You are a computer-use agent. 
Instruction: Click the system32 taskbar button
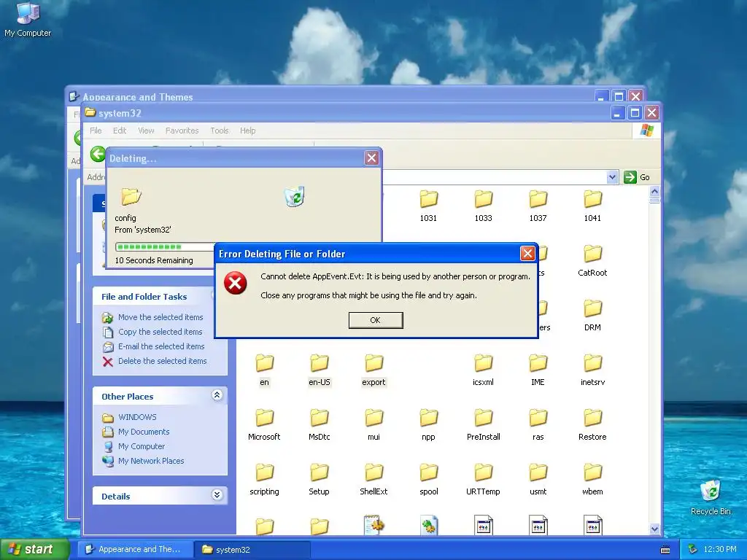(252, 549)
